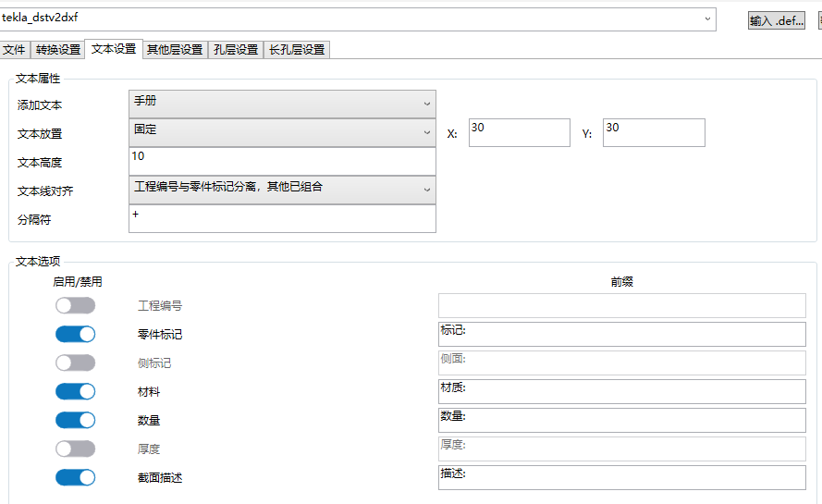This screenshot has height=504, width=822.
Task: Click the 文本高度 input field
Action: pos(281,161)
